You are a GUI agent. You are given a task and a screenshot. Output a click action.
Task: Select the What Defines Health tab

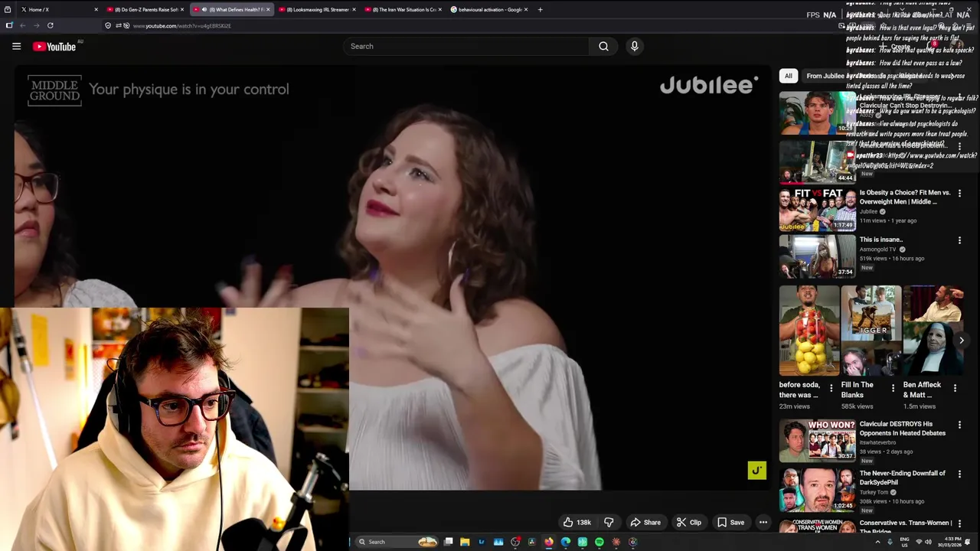[x=231, y=9]
